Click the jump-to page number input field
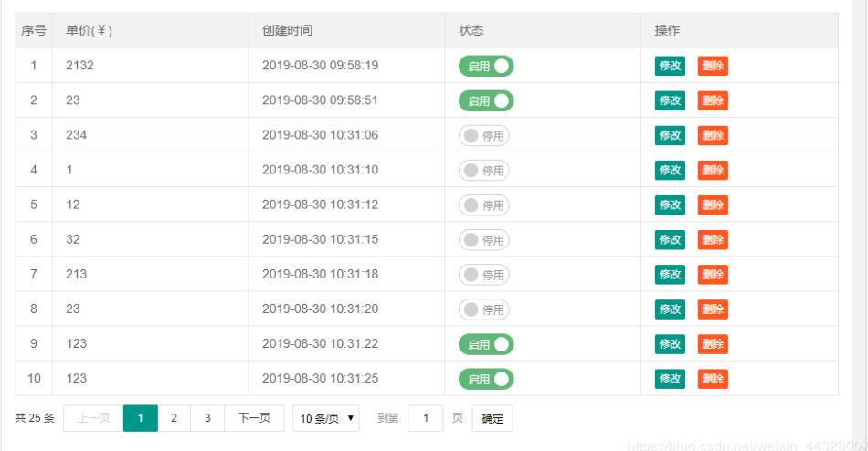This screenshot has height=451, width=868. click(x=425, y=418)
